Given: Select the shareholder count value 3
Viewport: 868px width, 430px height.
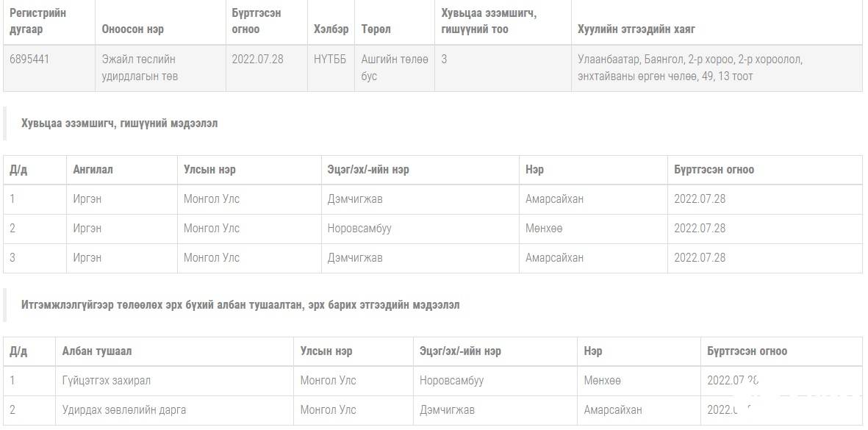Looking at the screenshot, I should tap(444, 59).
